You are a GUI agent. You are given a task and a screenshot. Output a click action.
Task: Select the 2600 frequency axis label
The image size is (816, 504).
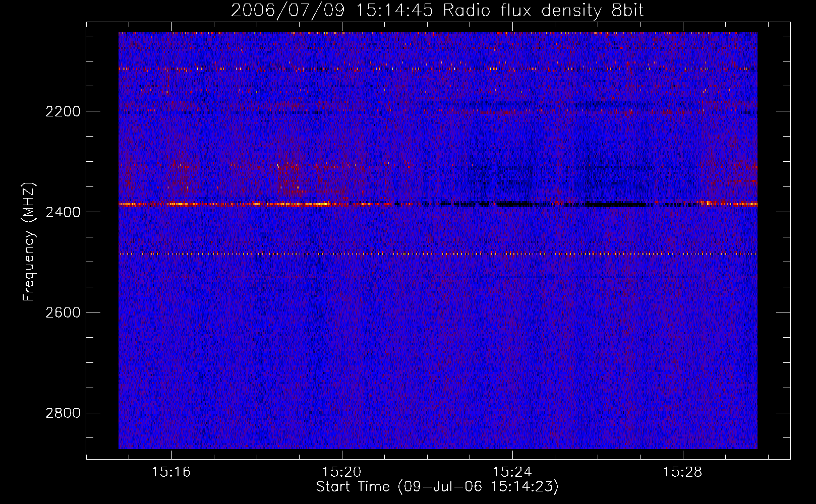[63, 312]
